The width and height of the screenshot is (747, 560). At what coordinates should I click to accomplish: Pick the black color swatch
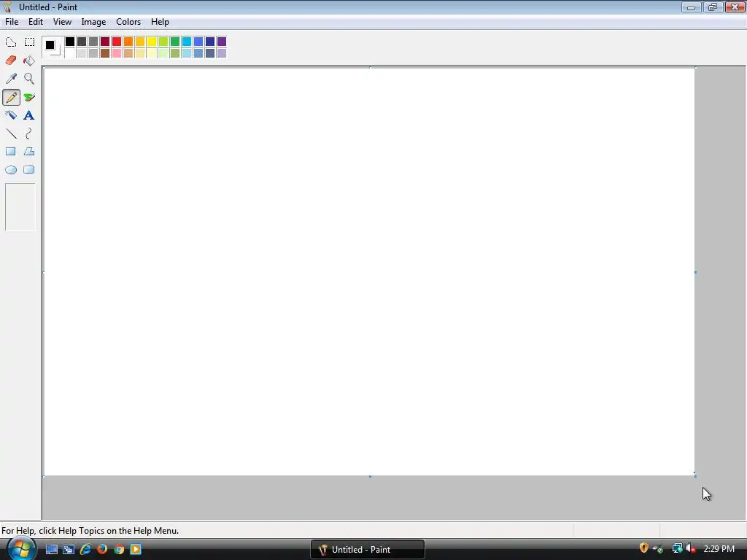[70, 42]
